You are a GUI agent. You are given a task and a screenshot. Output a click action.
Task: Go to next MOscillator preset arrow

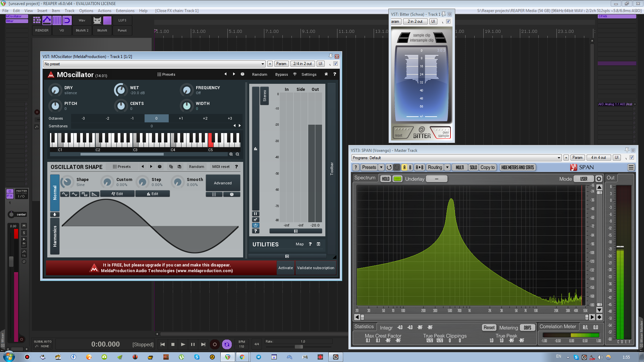click(234, 74)
